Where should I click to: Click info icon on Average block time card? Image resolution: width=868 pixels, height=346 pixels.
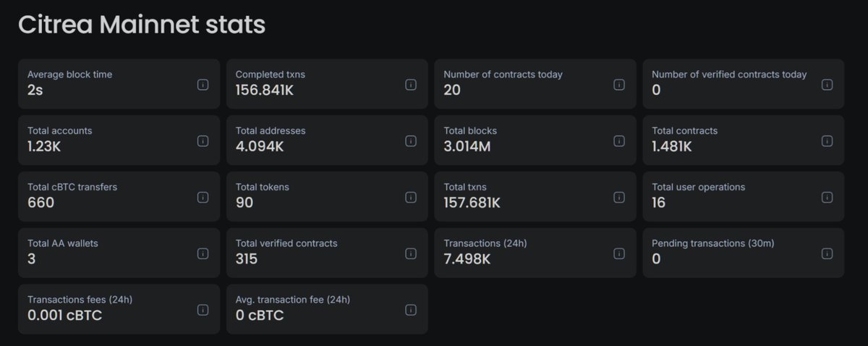click(203, 85)
